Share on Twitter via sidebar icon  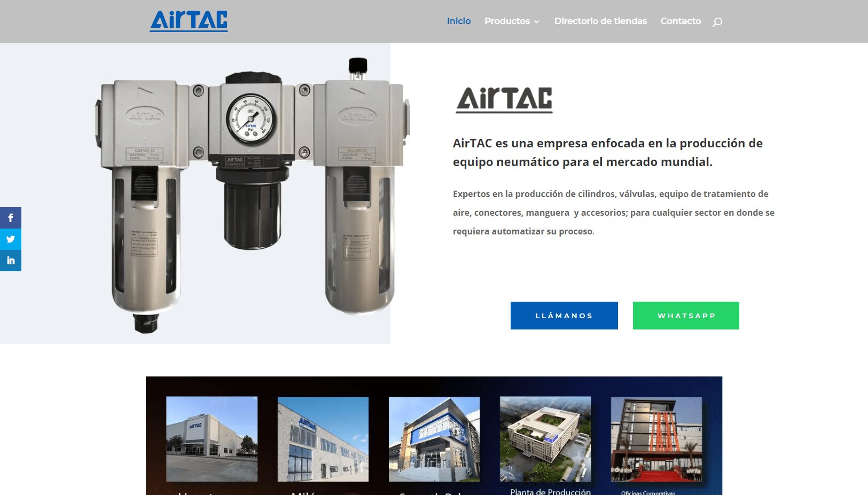(x=11, y=239)
